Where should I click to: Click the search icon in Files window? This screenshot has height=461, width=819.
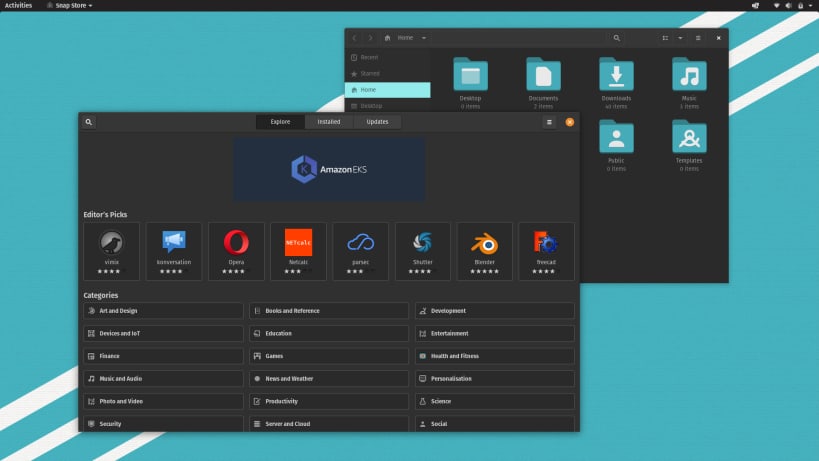point(616,38)
